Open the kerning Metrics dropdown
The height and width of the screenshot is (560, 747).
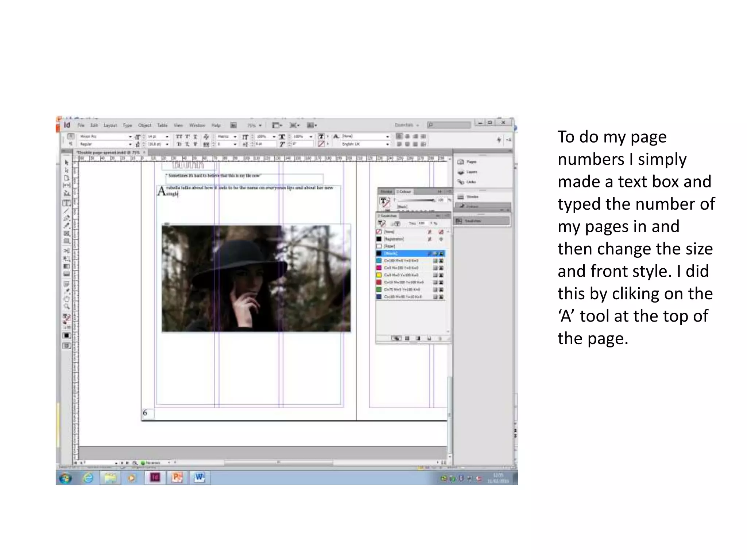click(x=235, y=137)
